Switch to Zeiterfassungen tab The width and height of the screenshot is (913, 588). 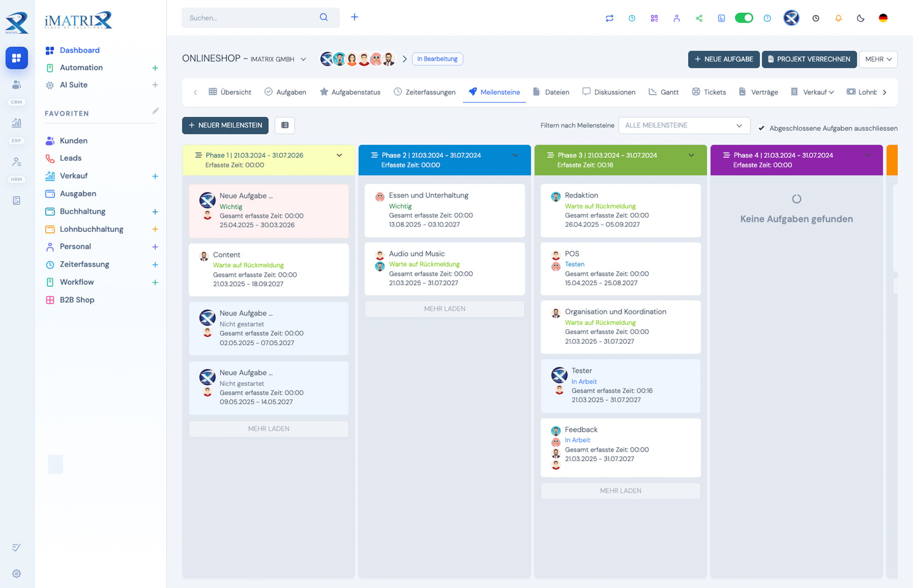click(x=425, y=92)
